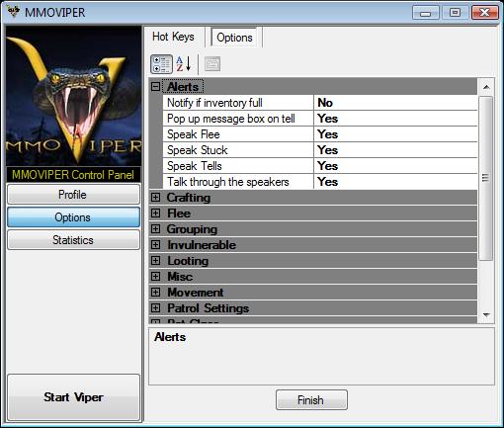Open Property Pages toolbar icon
This screenshot has width=504, height=428.
click(x=212, y=64)
